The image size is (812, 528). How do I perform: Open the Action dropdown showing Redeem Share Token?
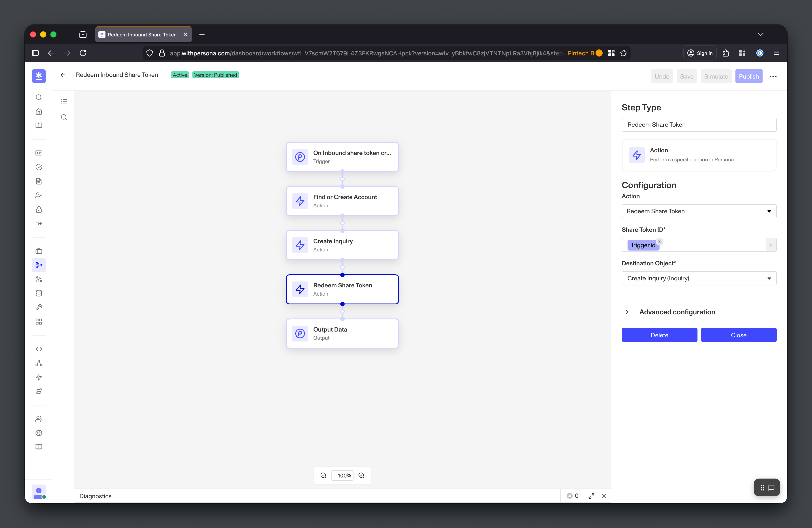coord(699,211)
